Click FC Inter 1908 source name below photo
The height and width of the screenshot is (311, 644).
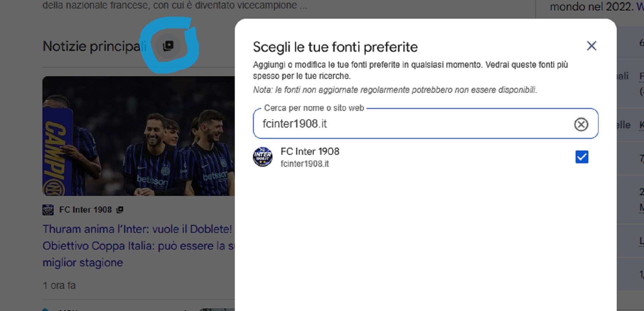pos(86,210)
